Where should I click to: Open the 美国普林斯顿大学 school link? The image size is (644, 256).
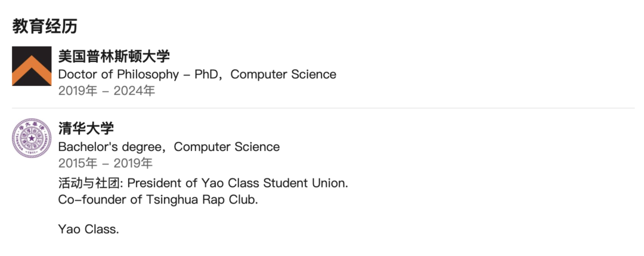(x=114, y=57)
